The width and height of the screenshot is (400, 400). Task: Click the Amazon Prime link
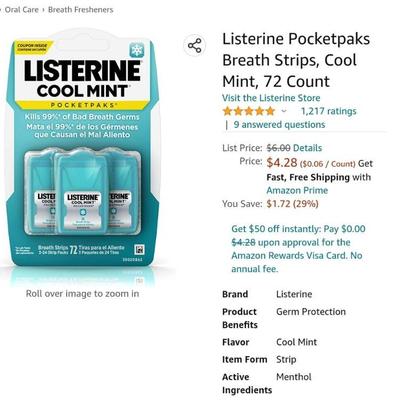click(x=297, y=190)
